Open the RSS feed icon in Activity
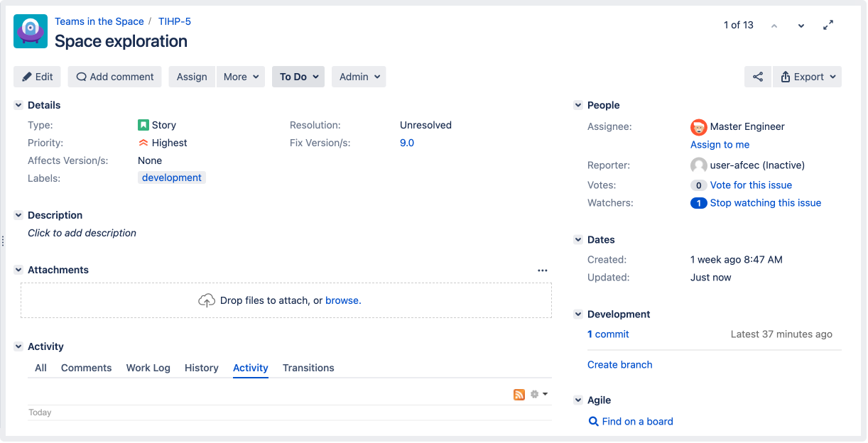 519,395
